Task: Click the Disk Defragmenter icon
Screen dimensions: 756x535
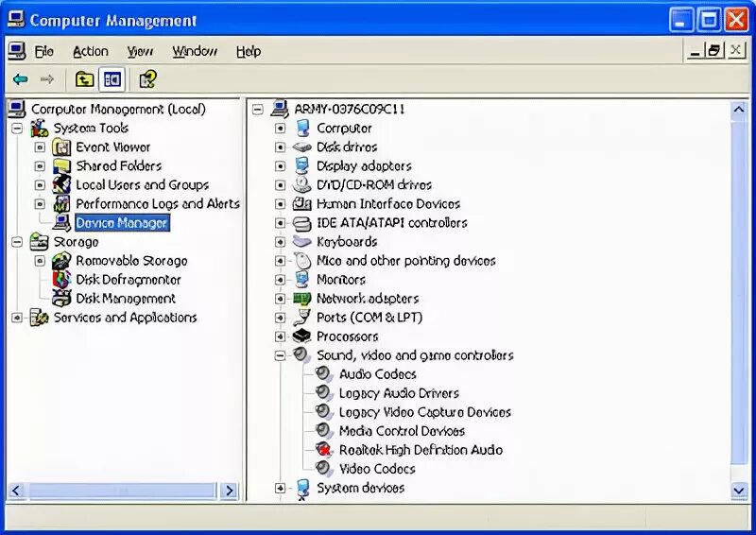Action: (x=61, y=280)
